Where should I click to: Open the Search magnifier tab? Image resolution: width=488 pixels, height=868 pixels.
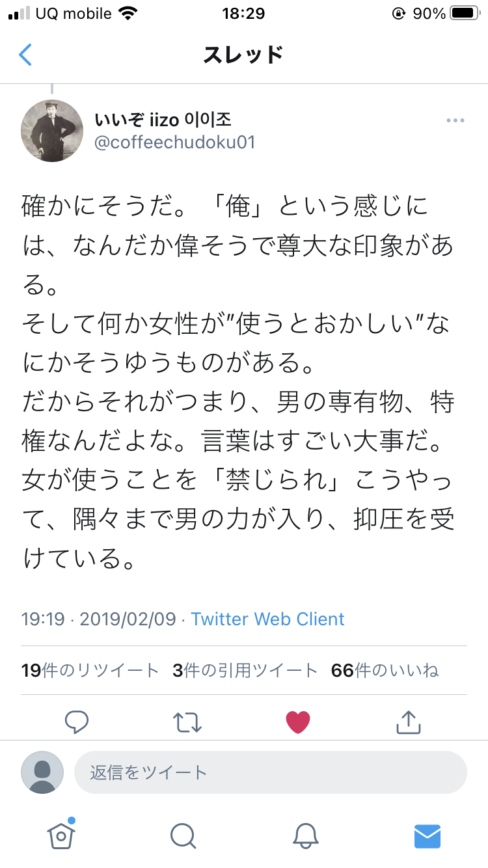pyautogui.click(x=183, y=835)
